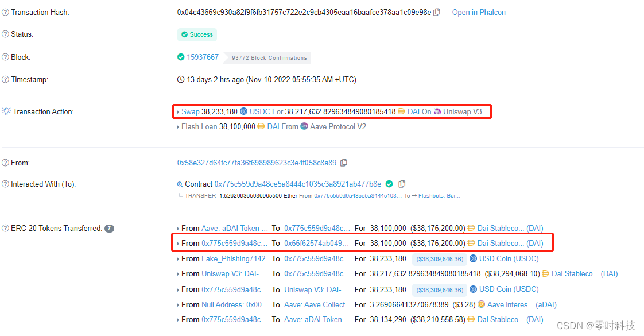The width and height of the screenshot is (644, 336).
Task: Open DAI token in swap action line
Action: pos(413,112)
